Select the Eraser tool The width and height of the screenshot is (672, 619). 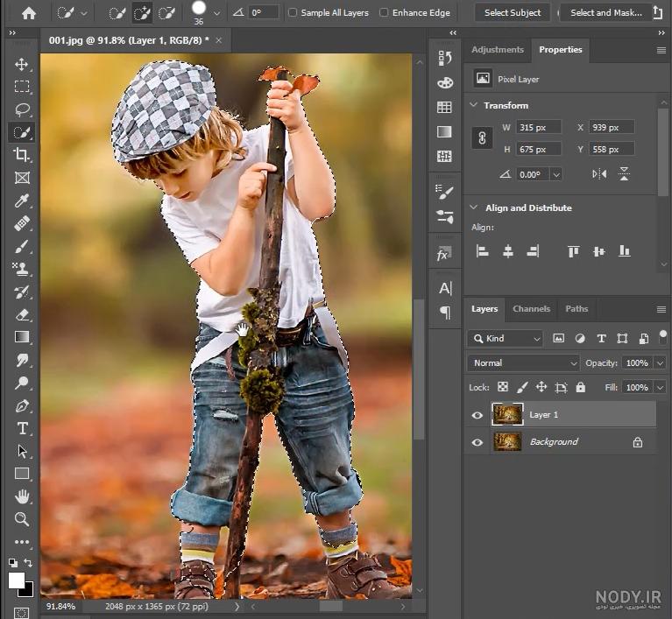22,315
